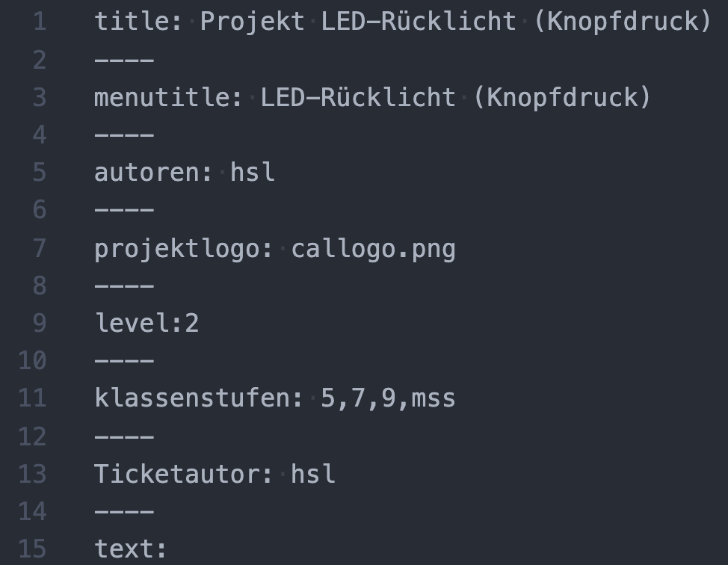Image resolution: width=728 pixels, height=565 pixels.
Task: Place cursor in "projektlogo:" key
Action: point(183,248)
